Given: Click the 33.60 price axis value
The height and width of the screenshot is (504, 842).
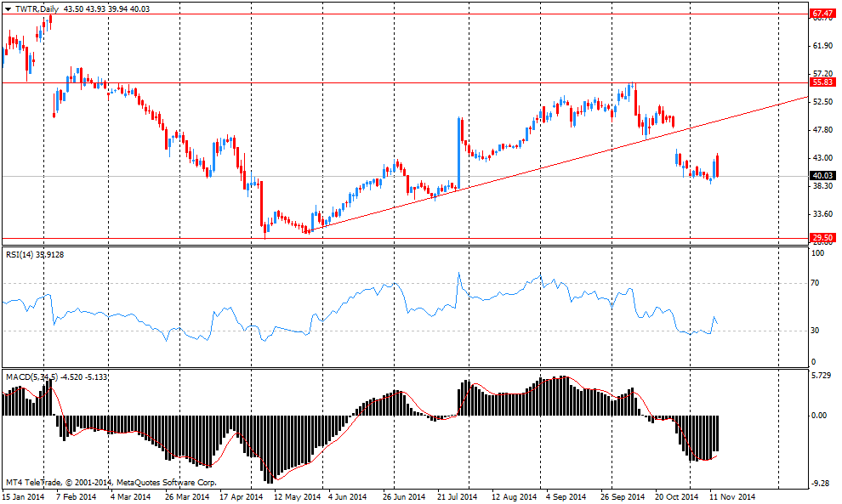Looking at the screenshot, I should tap(823, 213).
